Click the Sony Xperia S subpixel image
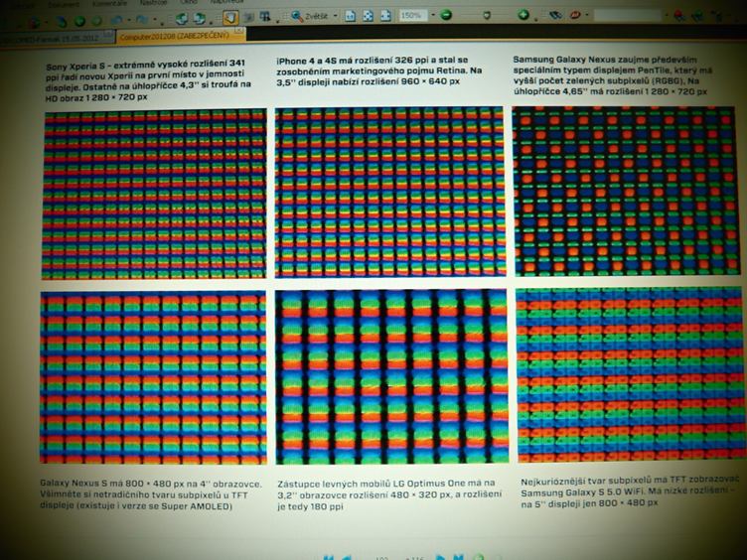 [154, 194]
